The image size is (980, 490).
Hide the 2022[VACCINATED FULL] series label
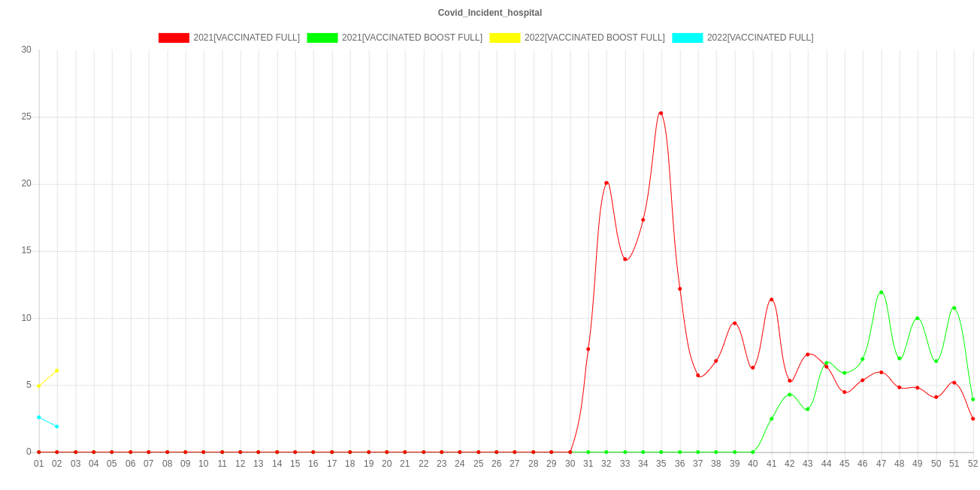click(x=760, y=38)
